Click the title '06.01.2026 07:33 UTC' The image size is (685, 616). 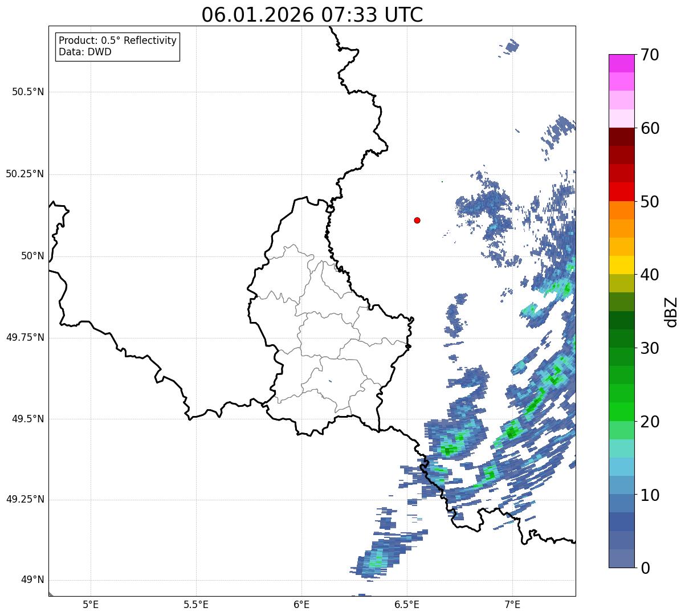coord(312,15)
